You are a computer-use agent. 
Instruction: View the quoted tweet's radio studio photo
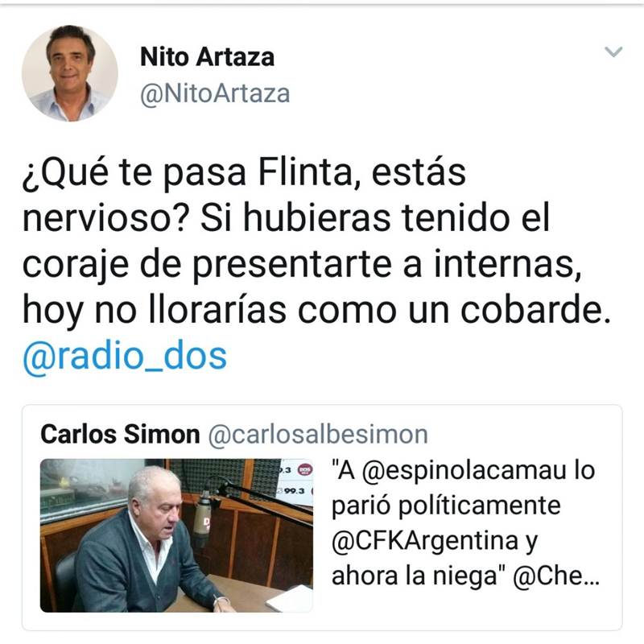pyautogui.click(x=176, y=535)
